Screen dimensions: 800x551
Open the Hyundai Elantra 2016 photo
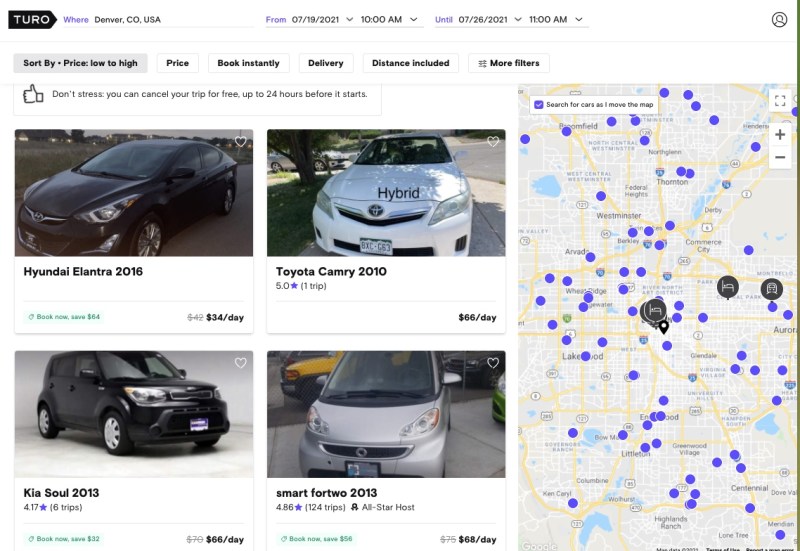tap(134, 193)
